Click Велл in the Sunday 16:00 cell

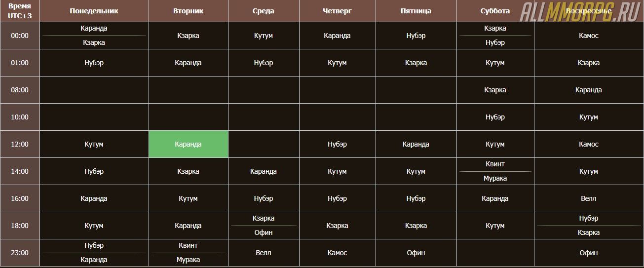588,198
